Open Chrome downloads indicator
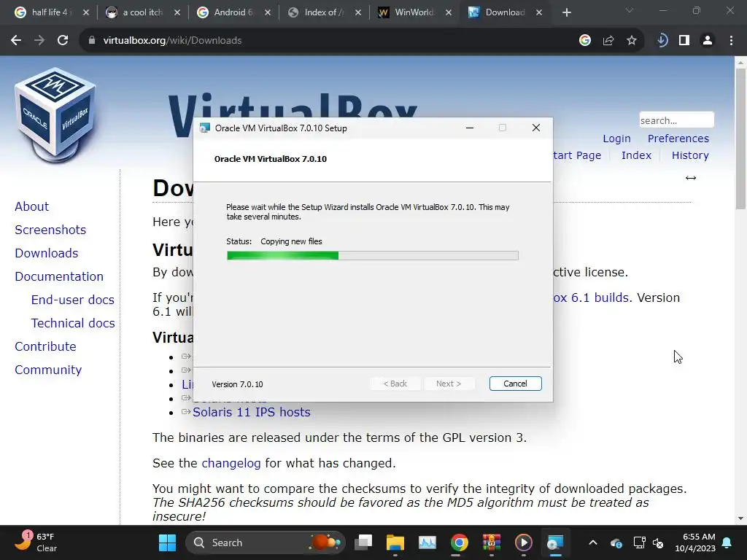 point(662,41)
